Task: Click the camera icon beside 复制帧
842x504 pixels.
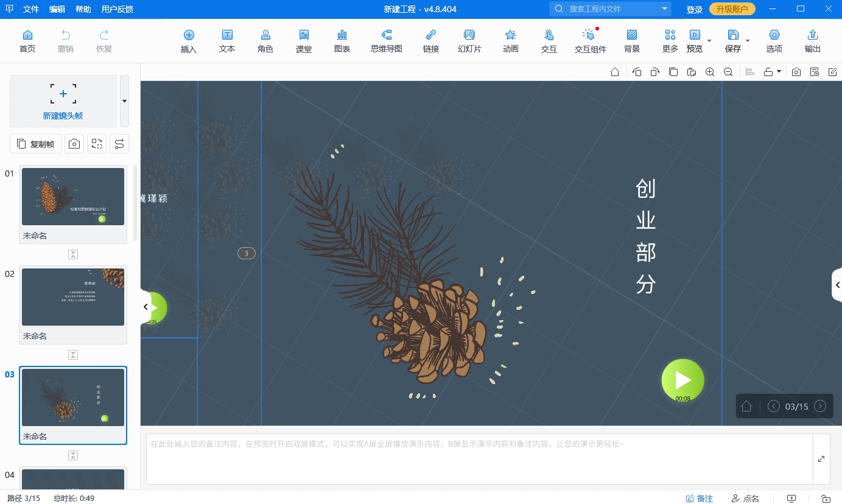Action: (x=74, y=144)
